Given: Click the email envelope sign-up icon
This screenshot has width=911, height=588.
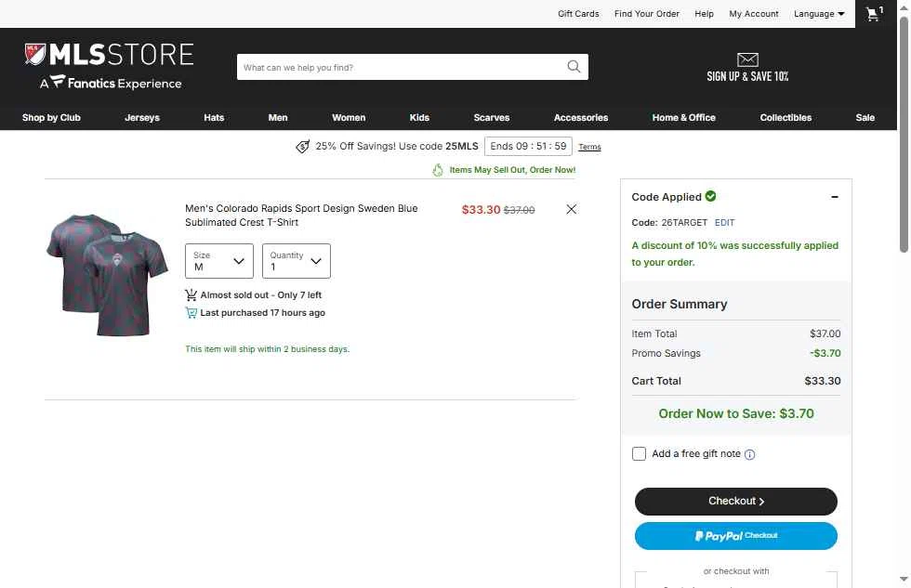Looking at the screenshot, I should pos(747,59).
